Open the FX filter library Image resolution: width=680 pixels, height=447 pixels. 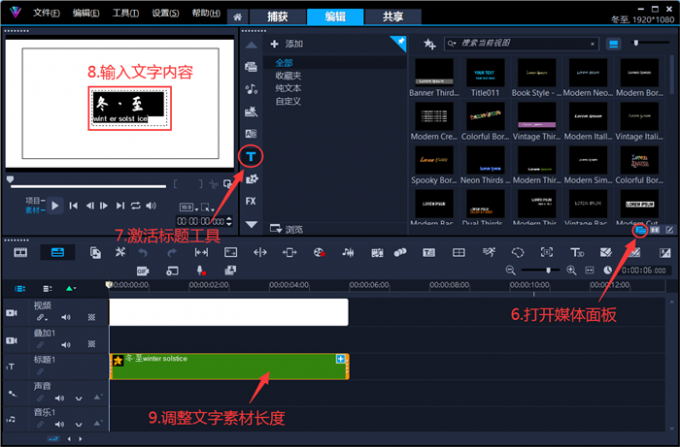251,201
